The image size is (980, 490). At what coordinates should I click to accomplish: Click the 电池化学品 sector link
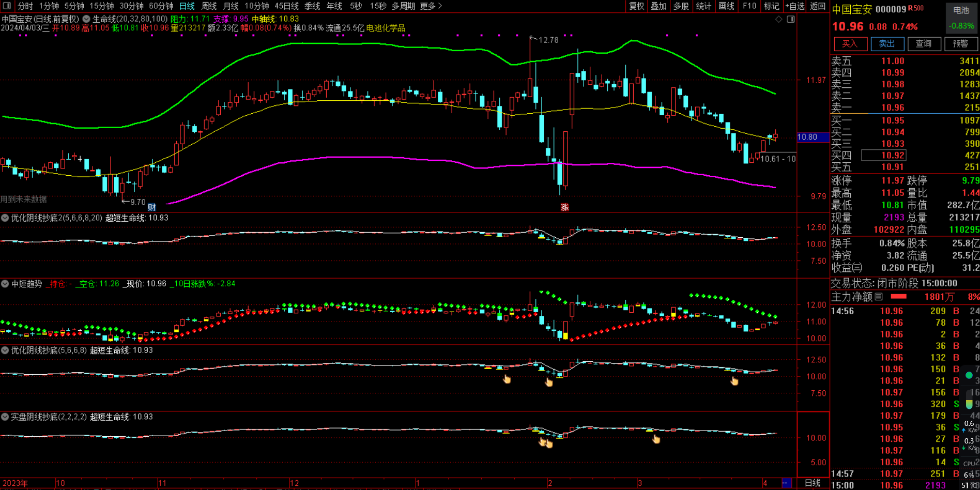[386, 28]
